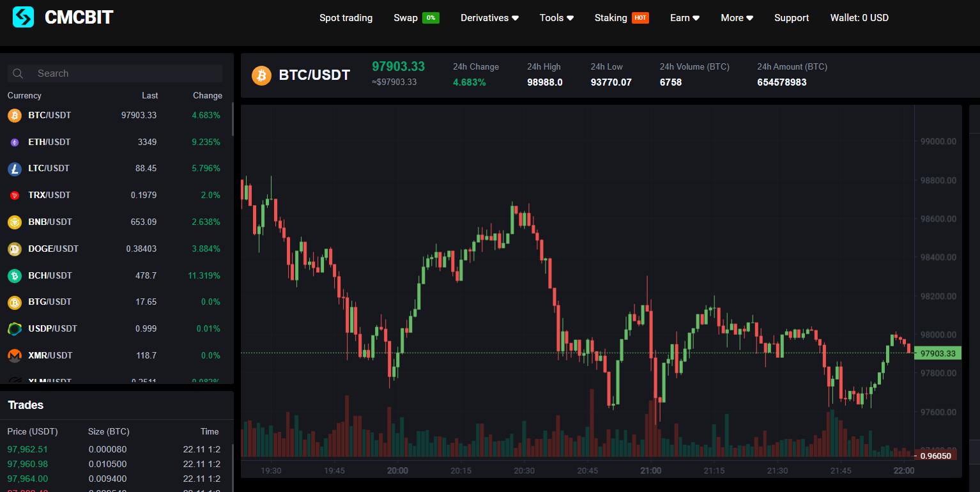The width and height of the screenshot is (980, 492).
Task: Expand the Derivatives dropdown menu
Action: (x=489, y=18)
